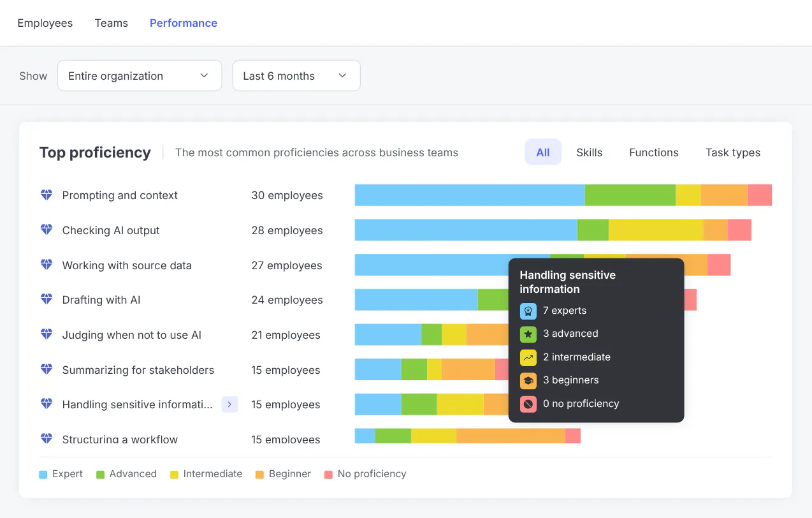Click the No proficiency legend red swatch

pos(328,475)
